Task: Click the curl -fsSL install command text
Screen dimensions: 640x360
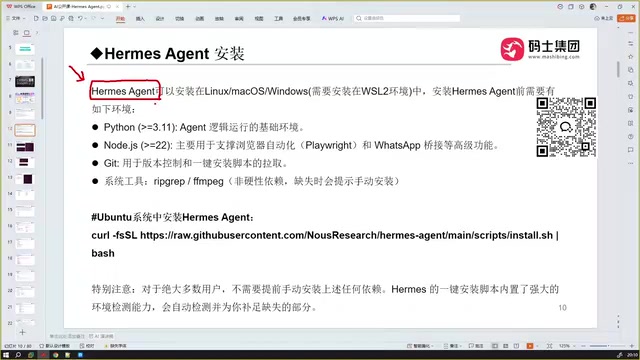Action: point(325,244)
